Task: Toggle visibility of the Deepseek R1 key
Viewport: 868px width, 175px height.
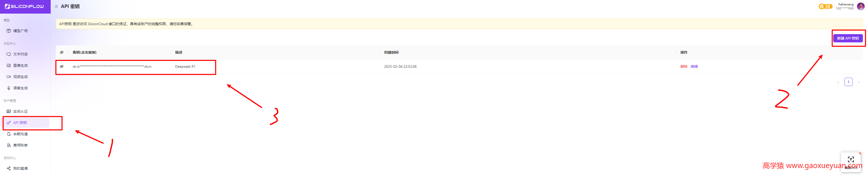Action: pyautogui.click(x=62, y=66)
